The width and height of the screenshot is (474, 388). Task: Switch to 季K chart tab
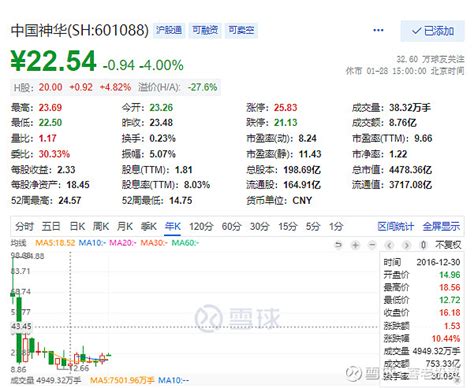pos(148,227)
